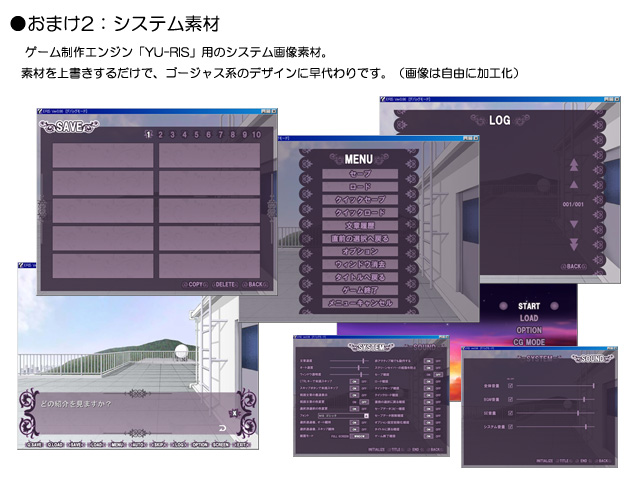Go down one page with LOG single-down arrow

(574, 224)
